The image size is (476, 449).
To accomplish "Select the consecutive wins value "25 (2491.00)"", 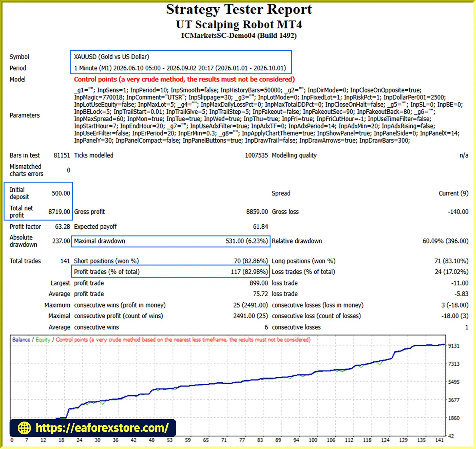I will (250, 305).
